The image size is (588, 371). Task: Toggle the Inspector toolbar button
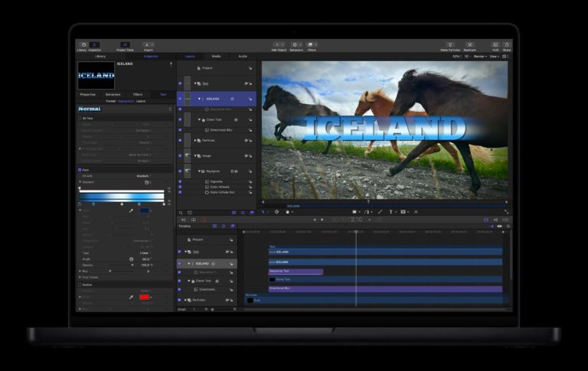point(94,45)
